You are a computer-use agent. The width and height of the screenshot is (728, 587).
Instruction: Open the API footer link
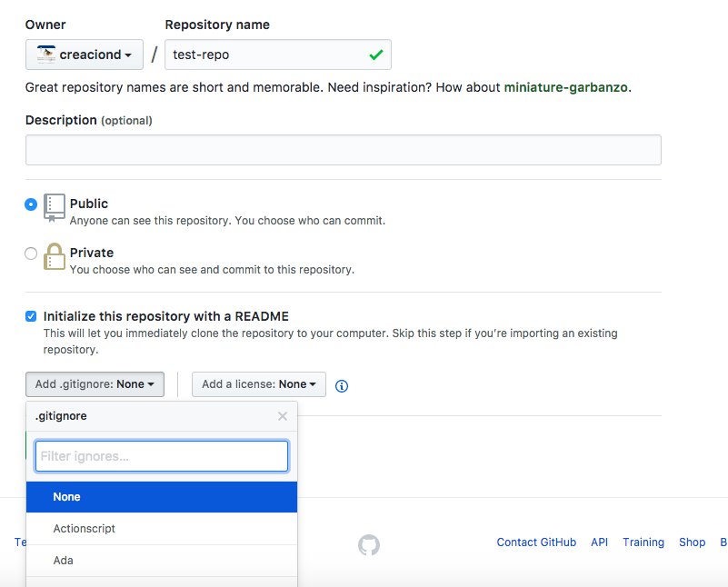[599, 542]
